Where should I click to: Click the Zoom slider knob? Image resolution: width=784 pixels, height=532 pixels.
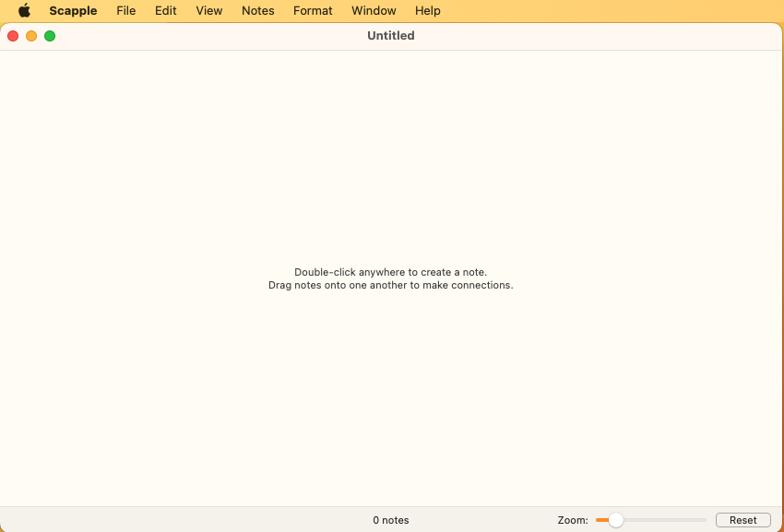click(616, 520)
